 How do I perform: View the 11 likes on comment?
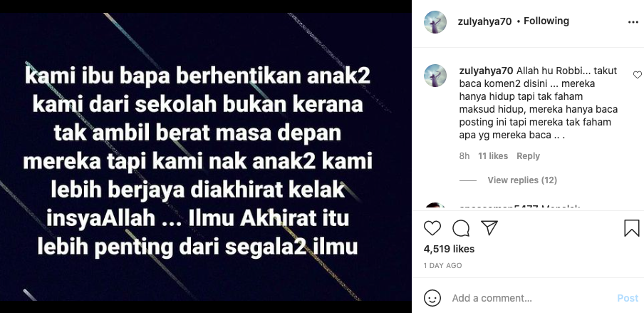coord(493,156)
